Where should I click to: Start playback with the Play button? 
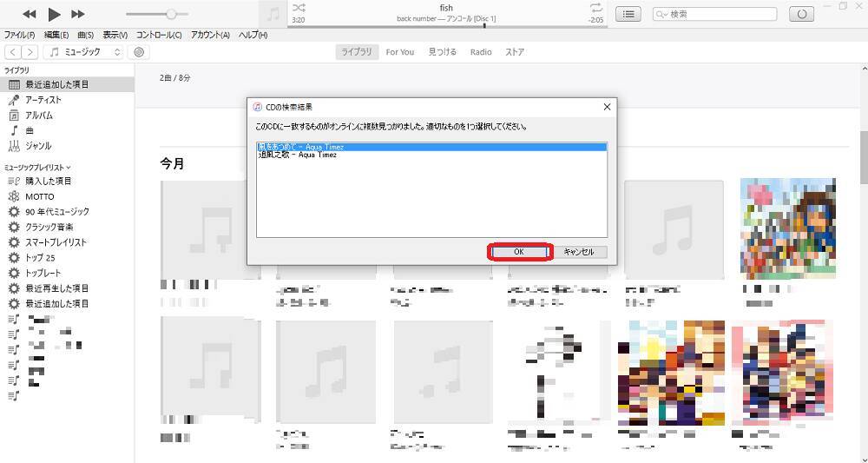54,14
